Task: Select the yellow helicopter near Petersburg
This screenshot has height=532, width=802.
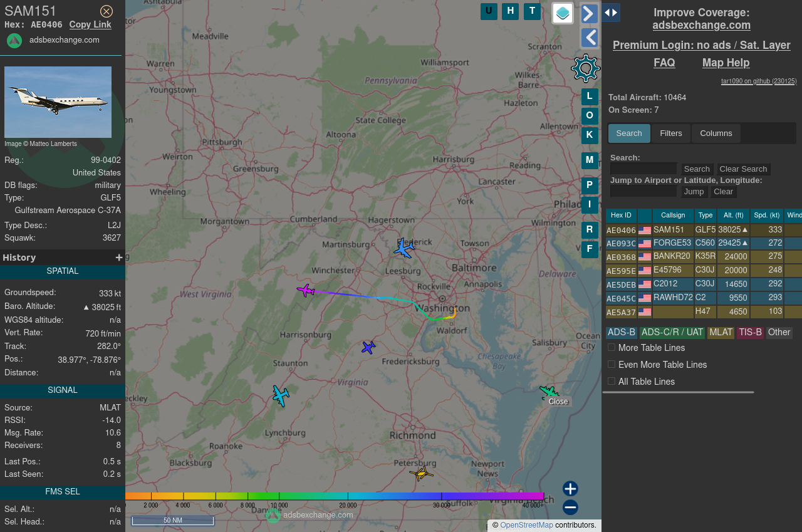Action: point(422,473)
